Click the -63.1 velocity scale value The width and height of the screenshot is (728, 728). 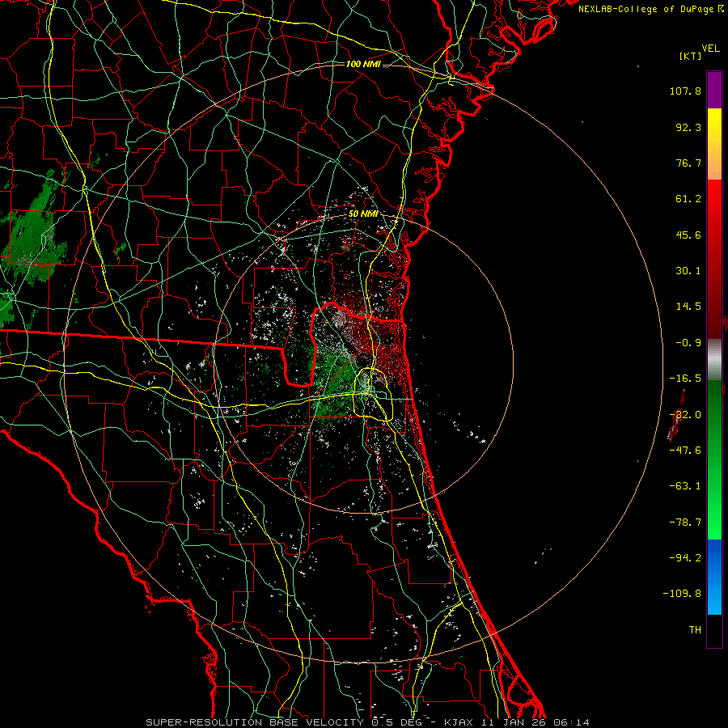tap(685, 486)
